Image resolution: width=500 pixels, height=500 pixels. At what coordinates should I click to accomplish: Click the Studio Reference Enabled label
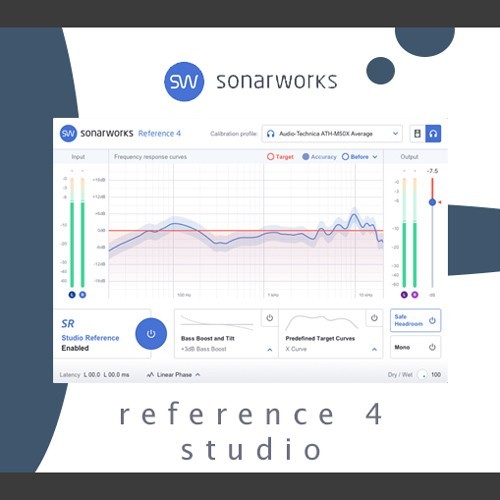point(90,343)
